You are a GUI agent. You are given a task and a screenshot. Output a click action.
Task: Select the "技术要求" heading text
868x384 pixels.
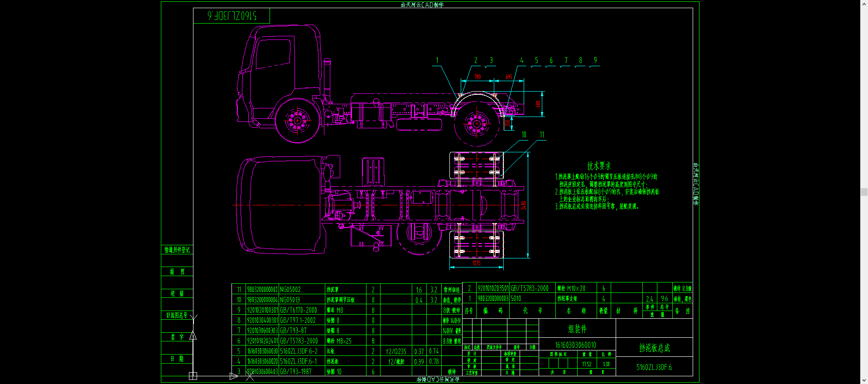(x=599, y=166)
